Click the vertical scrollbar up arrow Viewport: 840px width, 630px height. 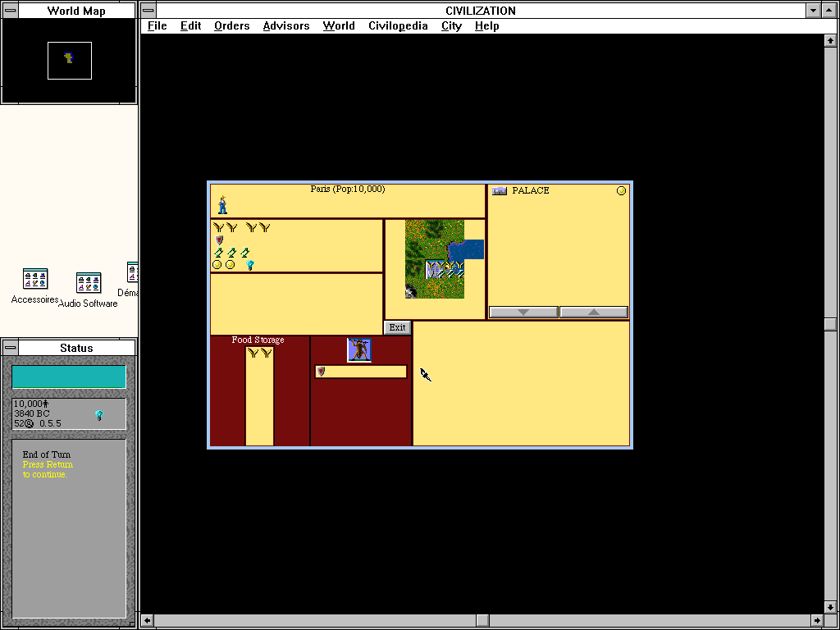click(830, 41)
